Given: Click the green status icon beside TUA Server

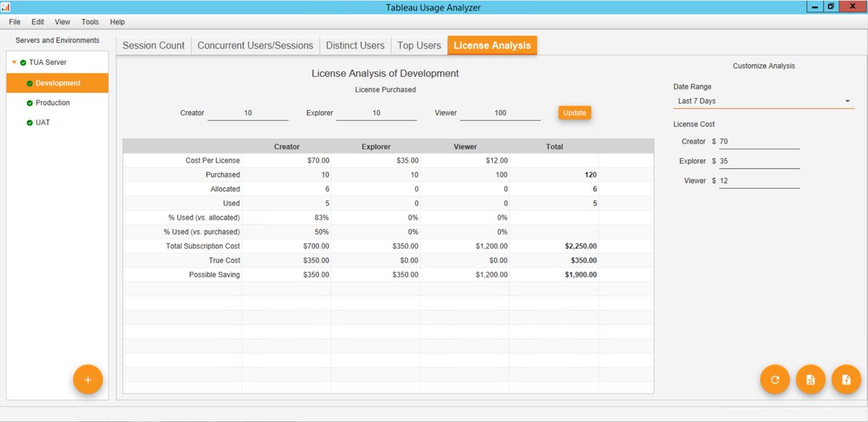Looking at the screenshot, I should click(23, 63).
